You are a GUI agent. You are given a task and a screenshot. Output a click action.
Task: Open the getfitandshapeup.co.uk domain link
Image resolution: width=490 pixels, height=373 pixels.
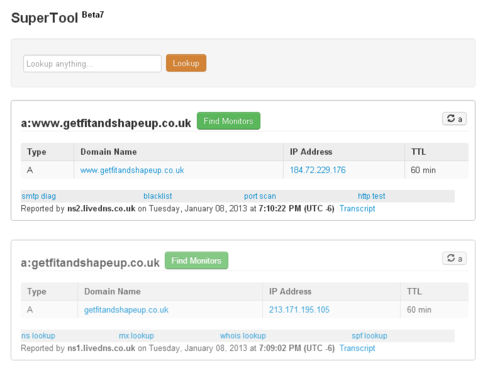[126, 310]
